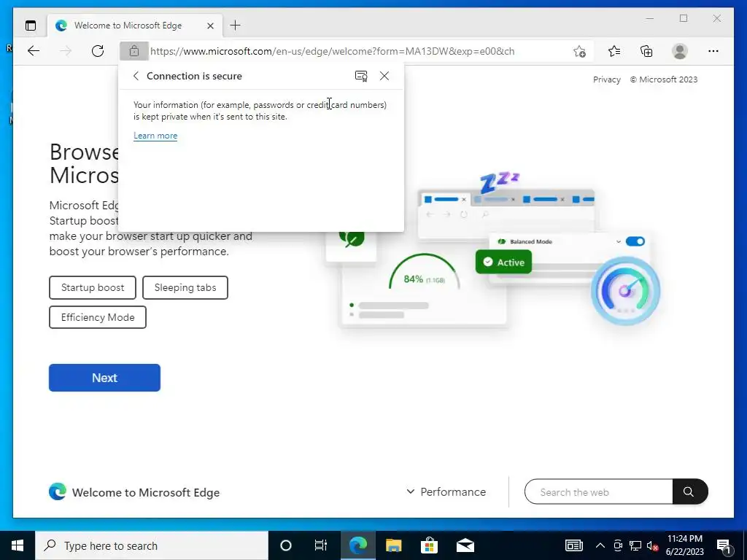Open a new tab with plus button
Image resolution: width=747 pixels, height=560 pixels.
[236, 26]
